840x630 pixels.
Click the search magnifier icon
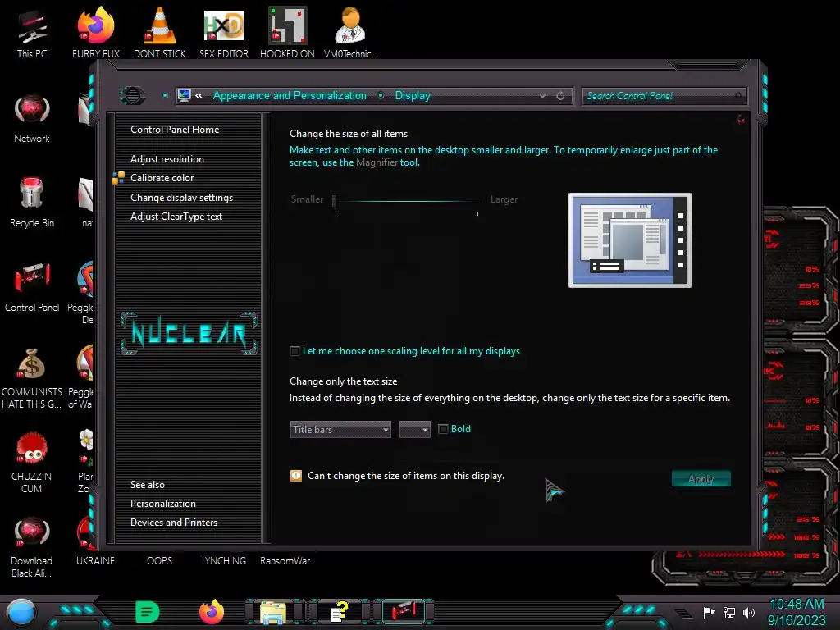point(739,95)
